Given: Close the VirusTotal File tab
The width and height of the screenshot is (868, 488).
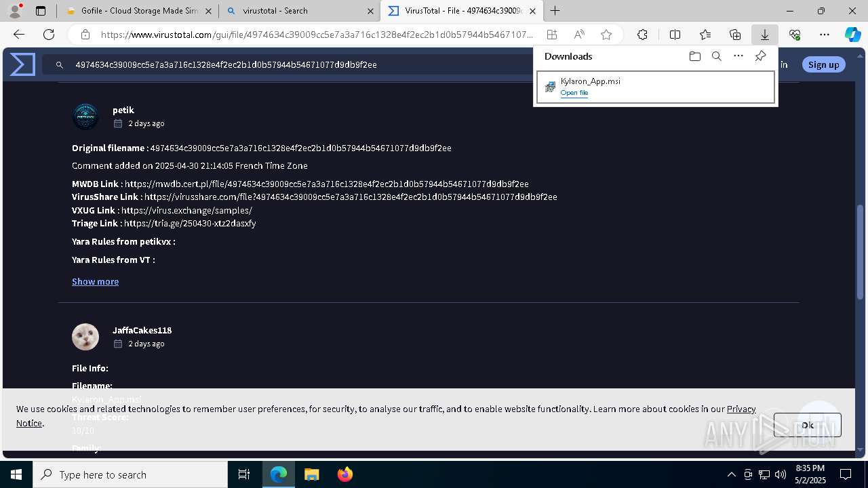Looking at the screenshot, I should (x=532, y=11).
